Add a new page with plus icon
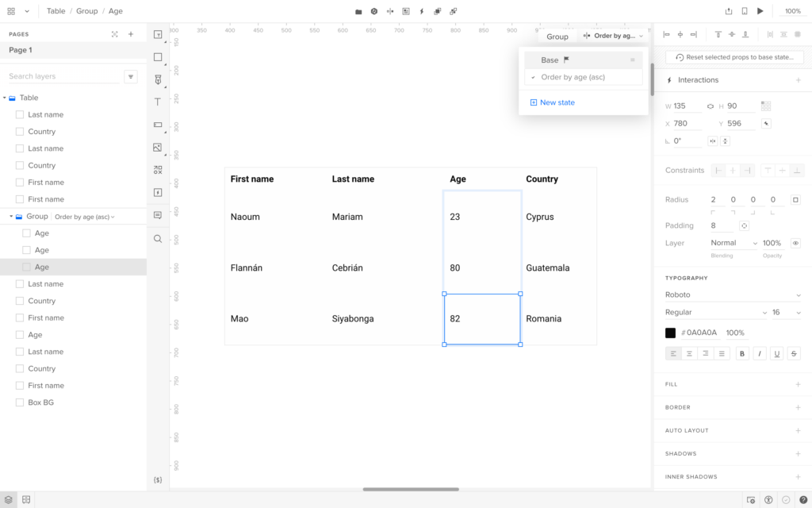 pos(131,34)
